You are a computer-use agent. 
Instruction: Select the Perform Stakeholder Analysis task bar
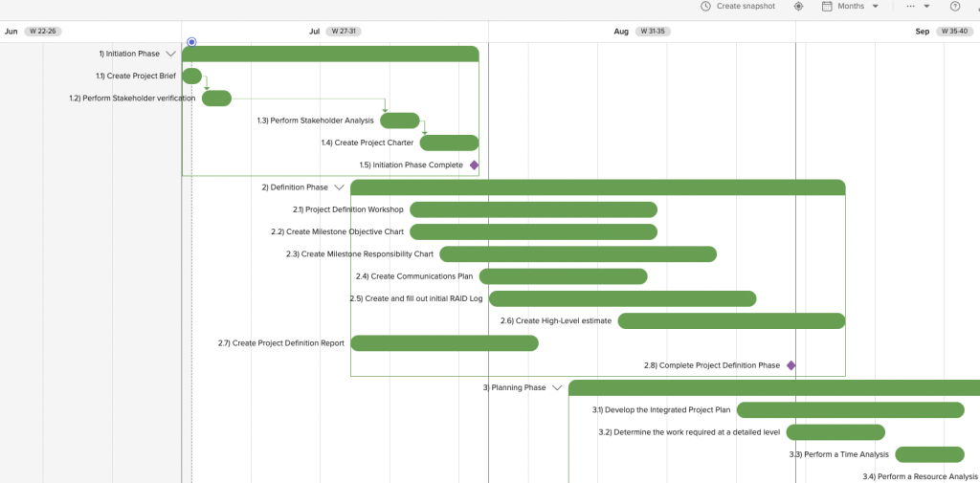tap(399, 121)
